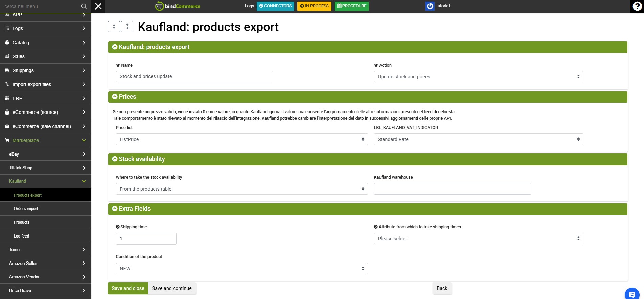The width and height of the screenshot is (644, 299).
Task: Click the tutorial link
Action: (443, 6)
